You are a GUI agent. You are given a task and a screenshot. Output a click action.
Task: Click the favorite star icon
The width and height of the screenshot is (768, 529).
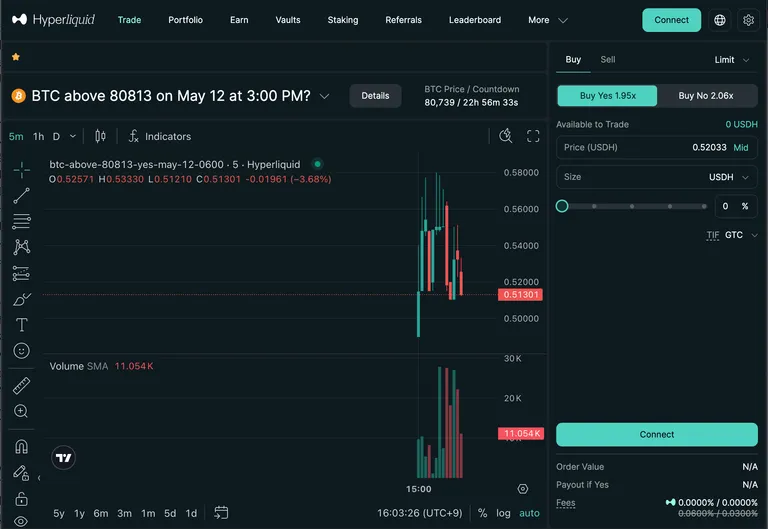click(16, 57)
